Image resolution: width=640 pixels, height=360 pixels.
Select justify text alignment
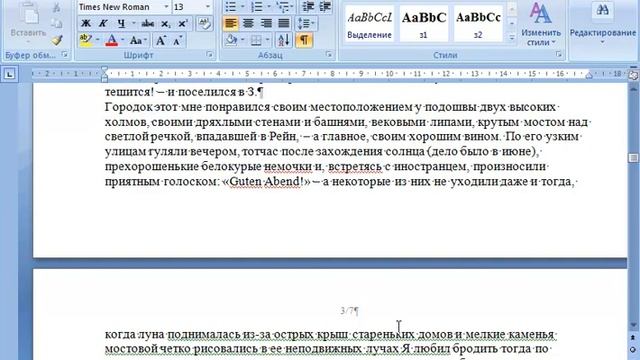(284, 23)
